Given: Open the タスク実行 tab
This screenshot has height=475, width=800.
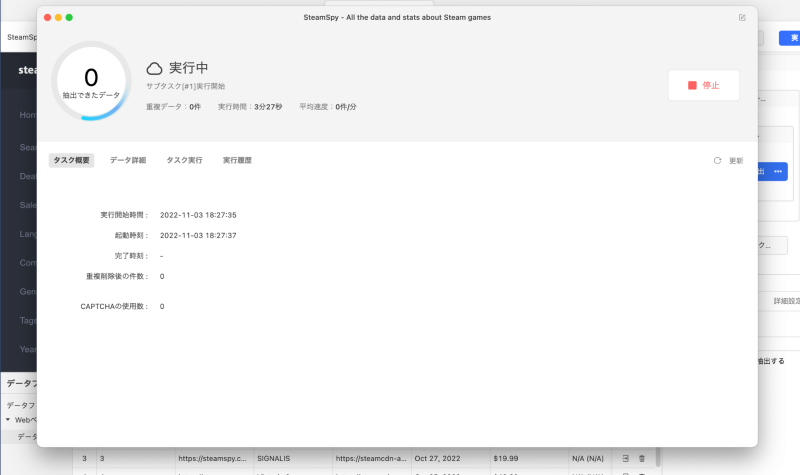Looking at the screenshot, I should point(184,160).
